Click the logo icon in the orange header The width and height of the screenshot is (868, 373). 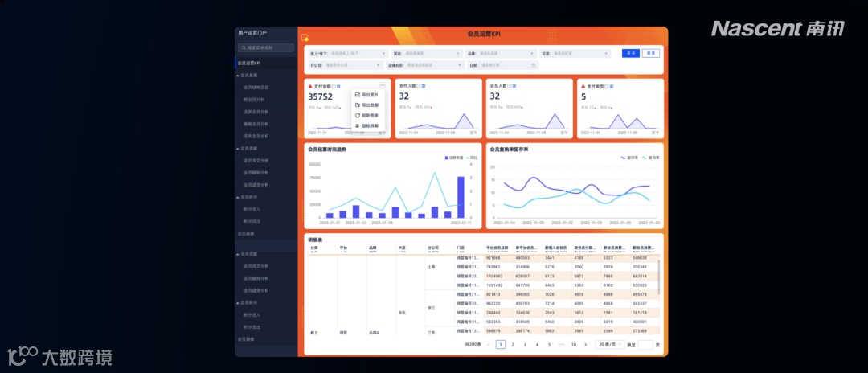304,38
